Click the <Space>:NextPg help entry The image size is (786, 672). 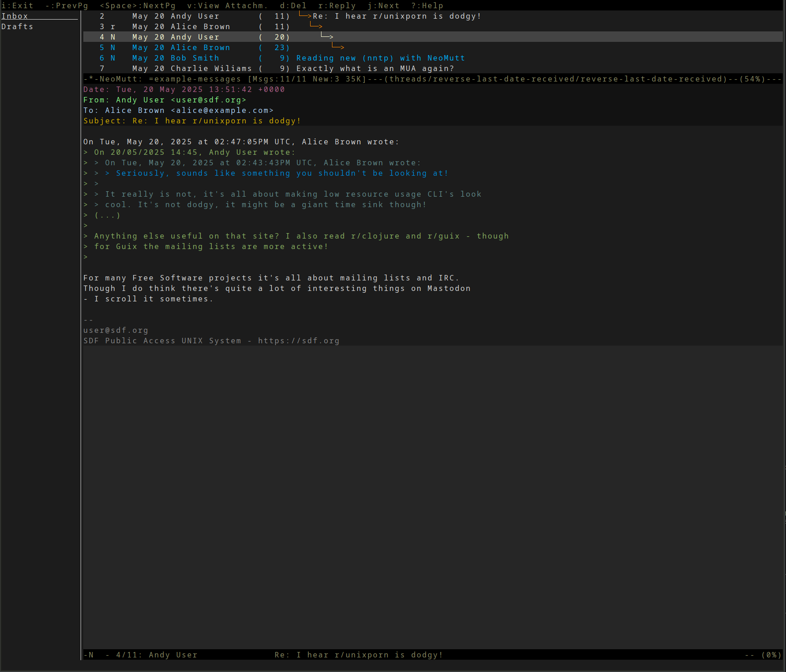[138, 5]
